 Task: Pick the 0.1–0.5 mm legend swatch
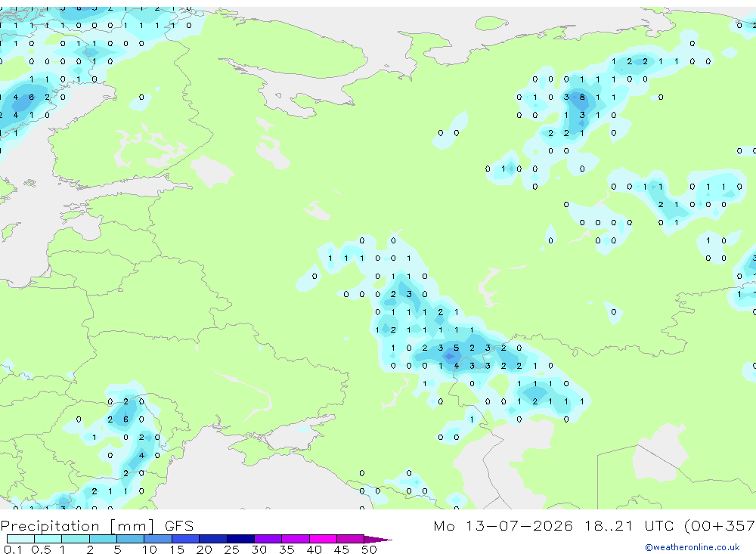tap(20, 539)
